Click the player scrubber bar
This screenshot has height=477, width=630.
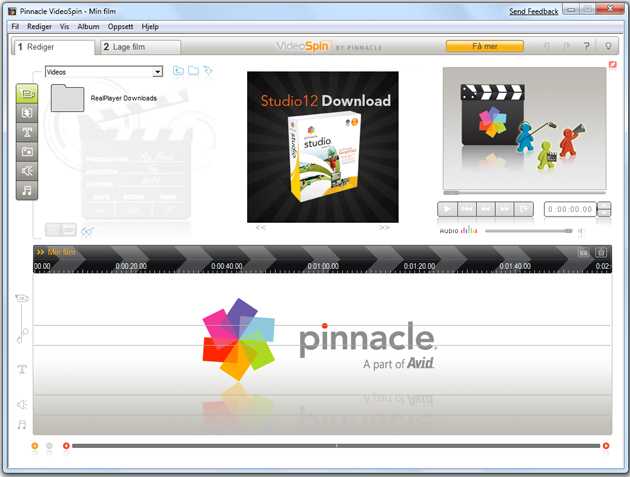(x=524, y=192)
